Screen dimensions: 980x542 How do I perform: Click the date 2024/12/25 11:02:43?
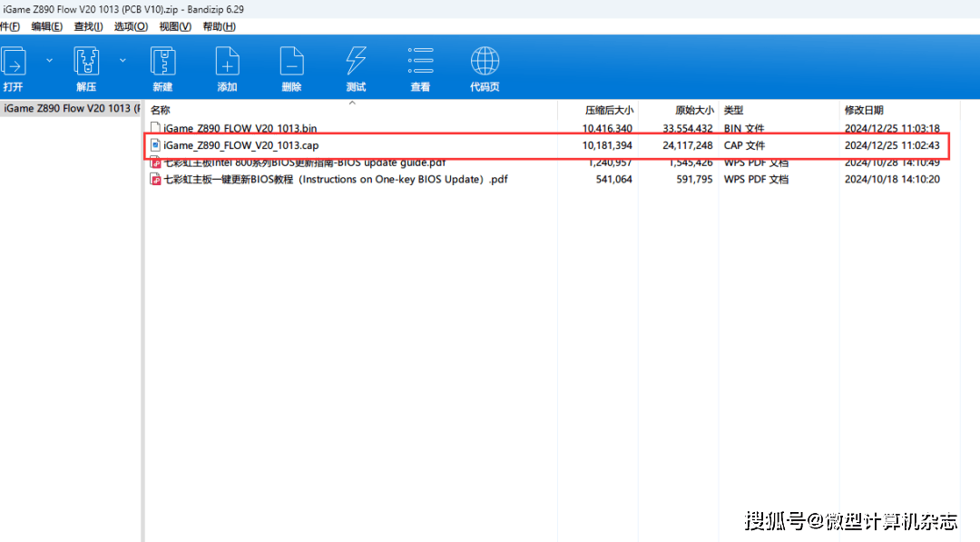tap(892, 145)
